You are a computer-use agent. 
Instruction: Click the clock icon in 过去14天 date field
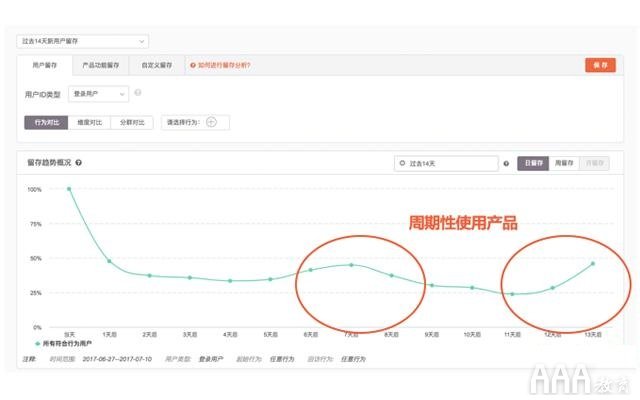[x=402, y=162]
